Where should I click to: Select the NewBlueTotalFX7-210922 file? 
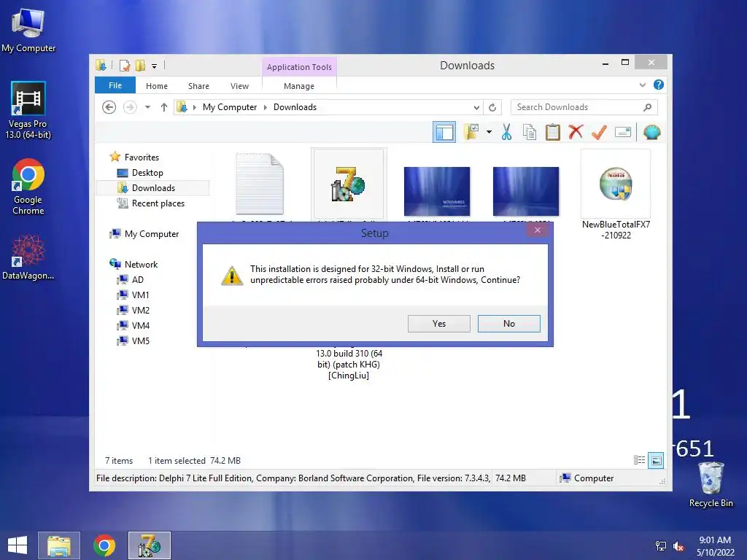[616, 194]
